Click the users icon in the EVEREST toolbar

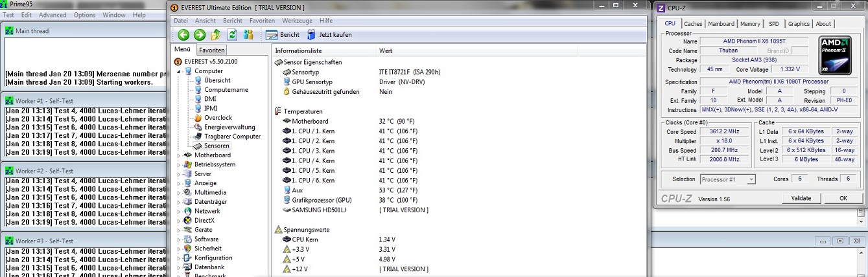[x=248, y=35]
